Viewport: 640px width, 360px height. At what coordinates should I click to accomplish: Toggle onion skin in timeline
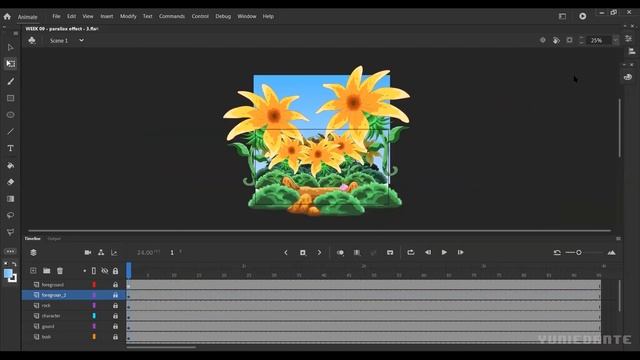(340, 253)
